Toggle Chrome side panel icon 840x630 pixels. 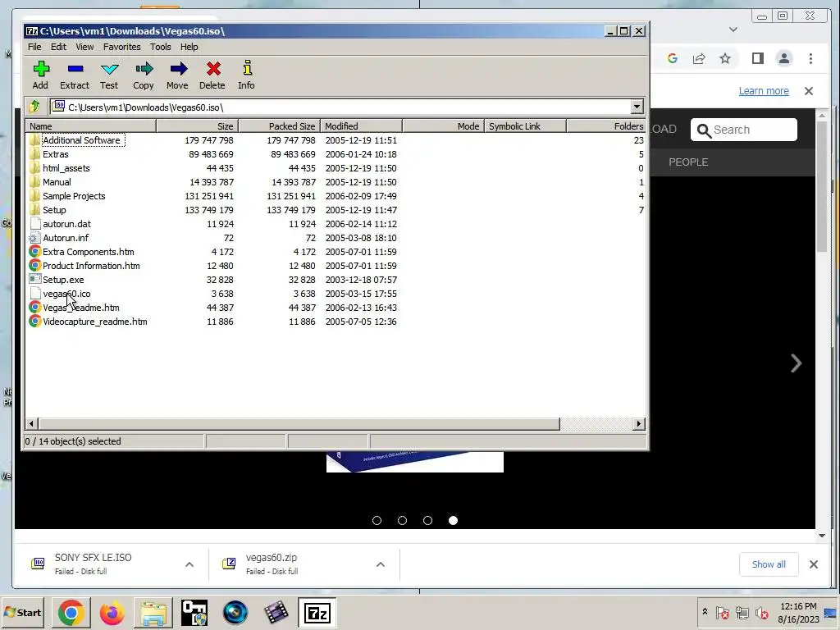757,58
